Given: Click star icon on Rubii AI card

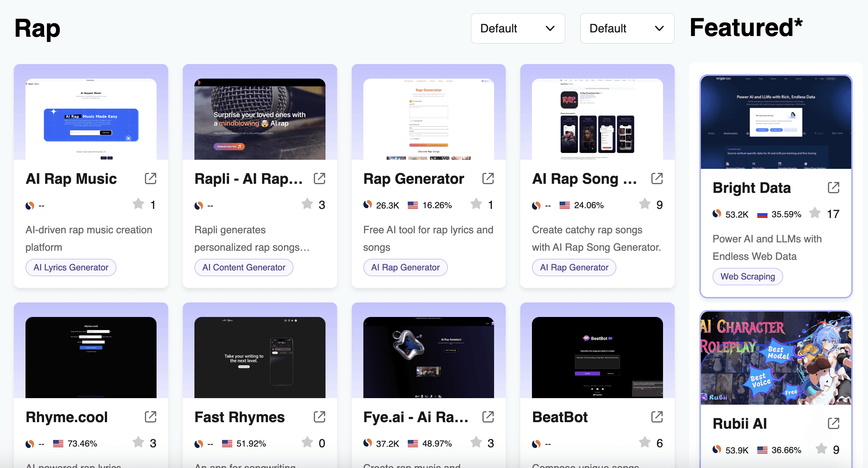Looking at the screenshot, I should pos(821,449).
